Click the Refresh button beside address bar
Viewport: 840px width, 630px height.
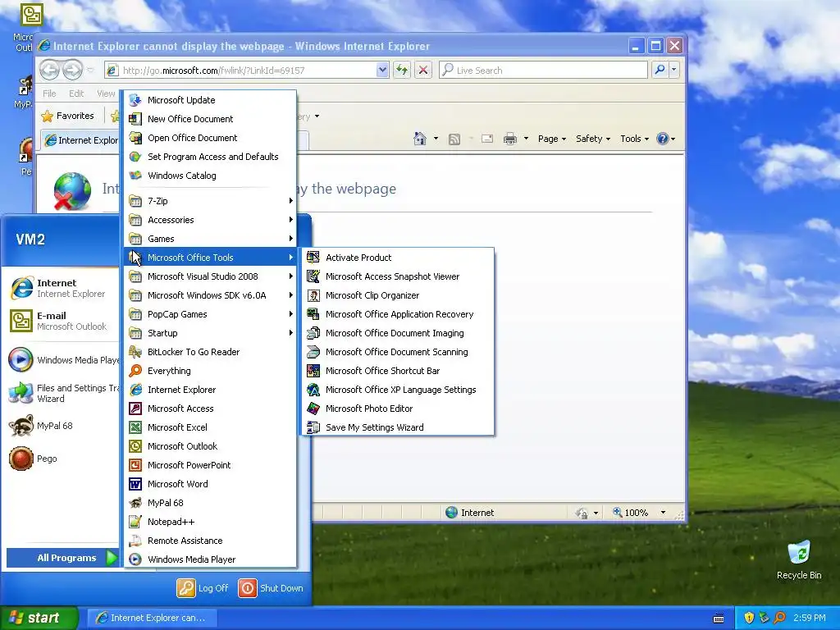pyautogui.click(x=402, y=71)
